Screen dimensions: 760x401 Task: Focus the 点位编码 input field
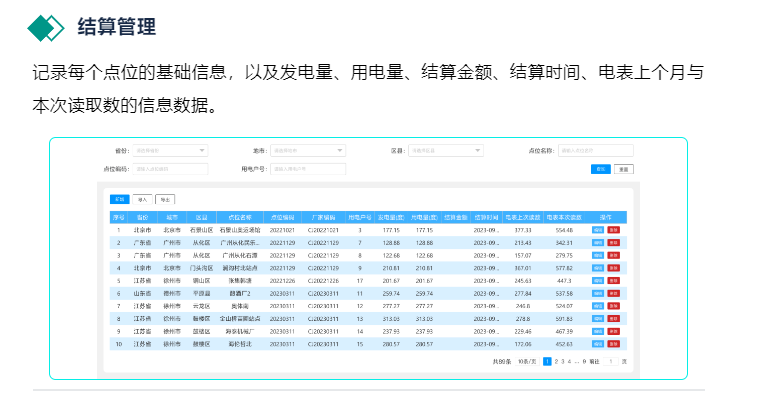170,169
